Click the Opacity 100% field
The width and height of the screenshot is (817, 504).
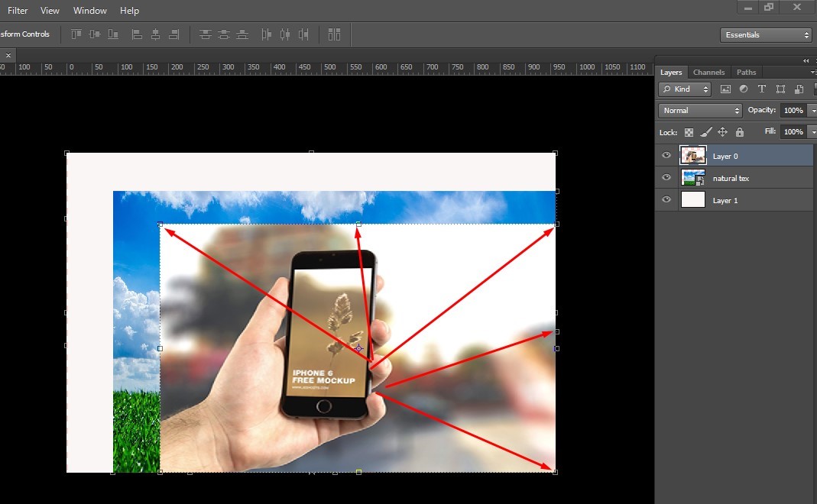793,111
